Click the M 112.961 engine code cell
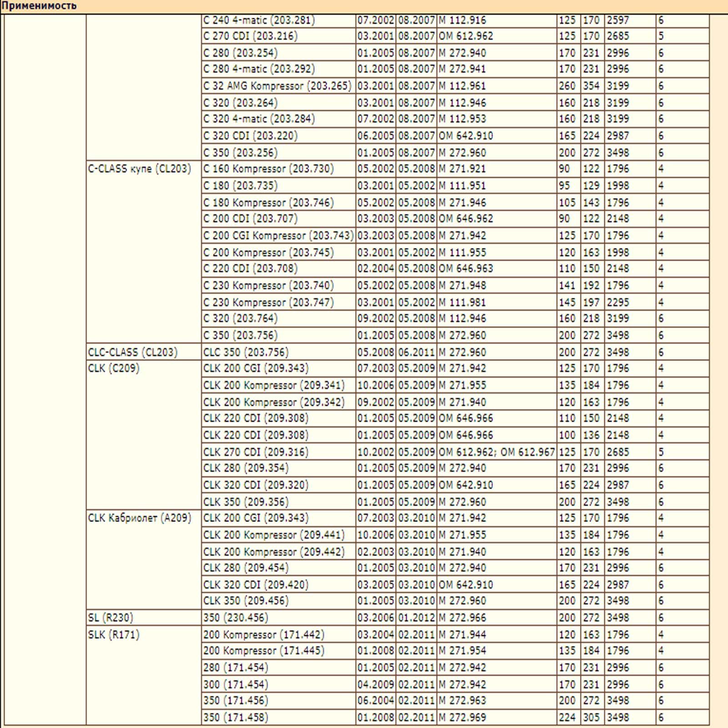The width and height of the screenshot is (728, 728). pos(462,86)
